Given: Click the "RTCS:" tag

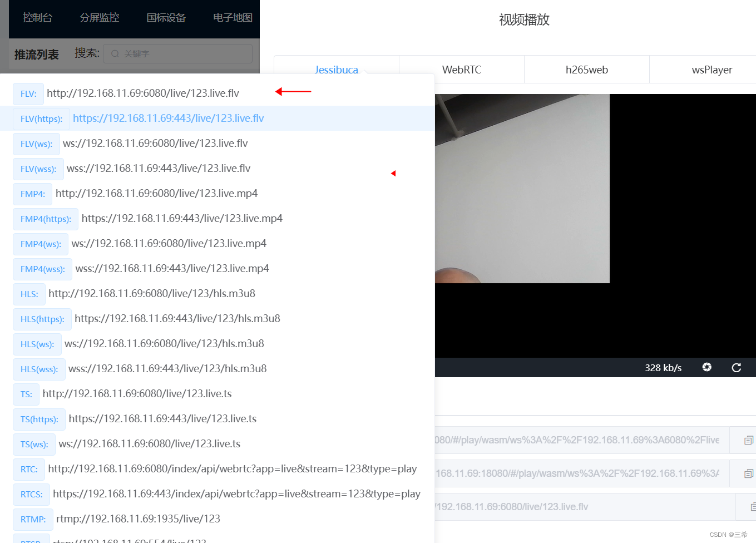Looking at the screenshot, I should coord(32,494).
